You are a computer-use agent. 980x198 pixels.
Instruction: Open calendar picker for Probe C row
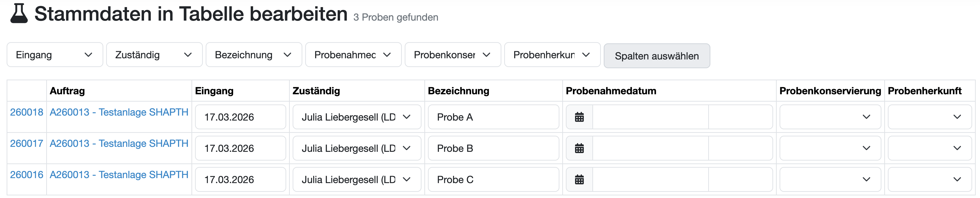[579, 179]
